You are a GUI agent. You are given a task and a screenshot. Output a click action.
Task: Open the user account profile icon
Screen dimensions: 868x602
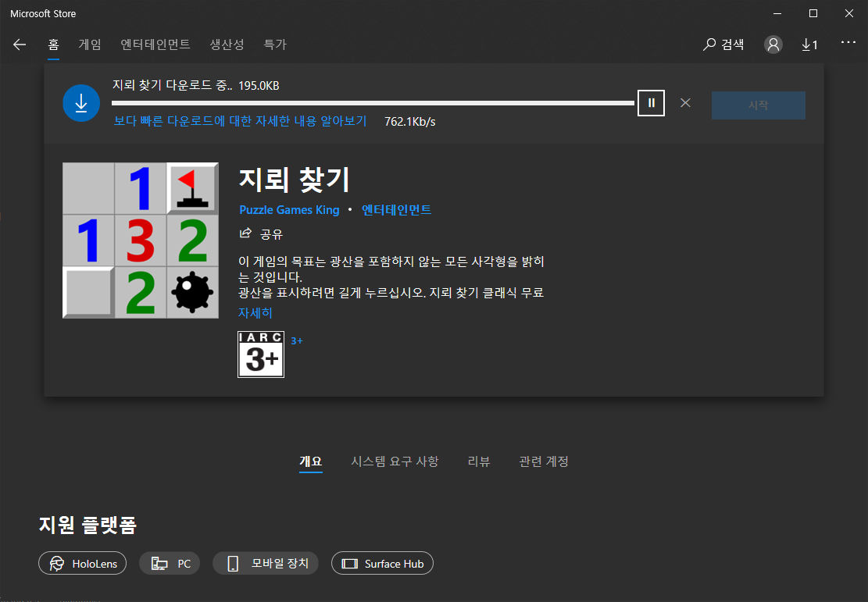point(773,45)
